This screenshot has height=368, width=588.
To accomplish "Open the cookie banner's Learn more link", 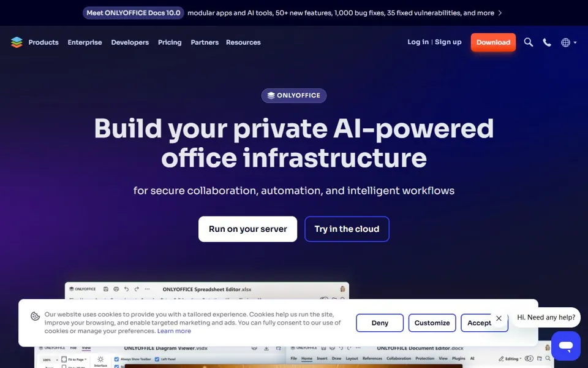I will pyautogui.click(x=174, y=331).
